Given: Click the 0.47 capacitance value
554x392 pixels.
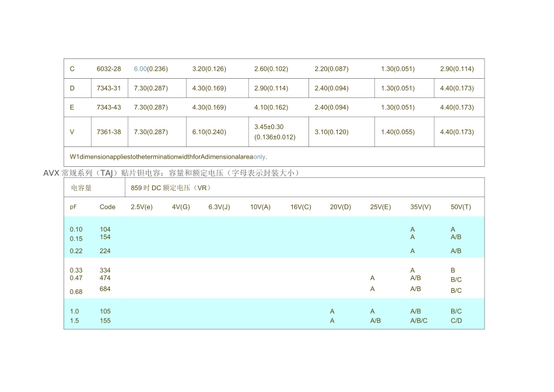Looking at the screenshot, I should (x=76, y=278).
